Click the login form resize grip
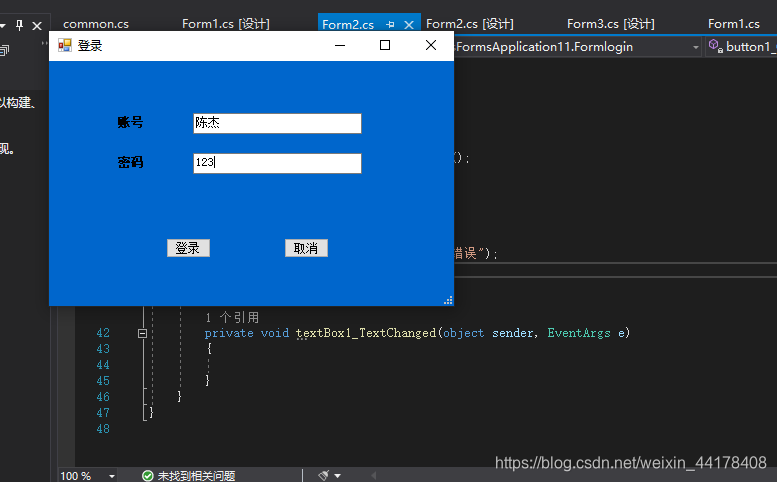The image size is (777, 482). pyautogui.click(x=448, y=300)
